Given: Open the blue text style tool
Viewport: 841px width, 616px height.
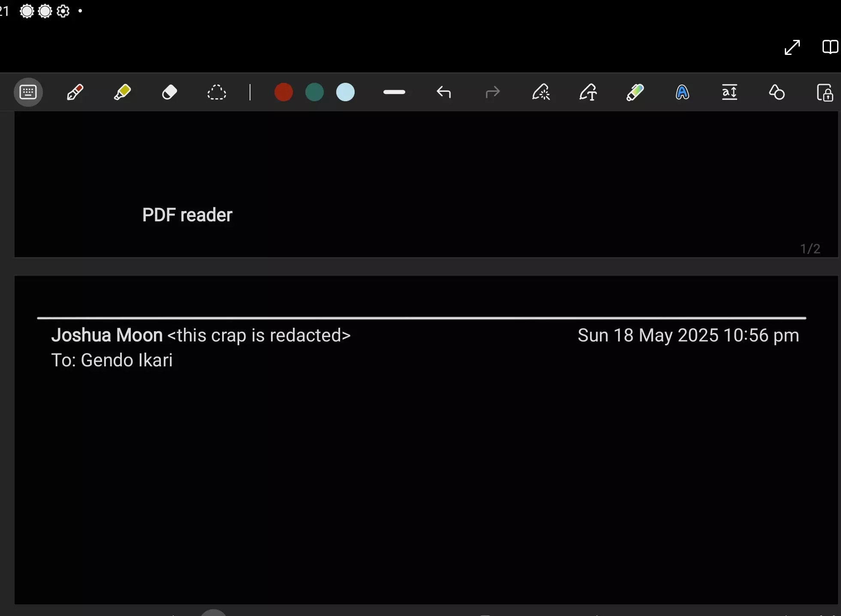Looking at the screenshot, I should [682, 92].
